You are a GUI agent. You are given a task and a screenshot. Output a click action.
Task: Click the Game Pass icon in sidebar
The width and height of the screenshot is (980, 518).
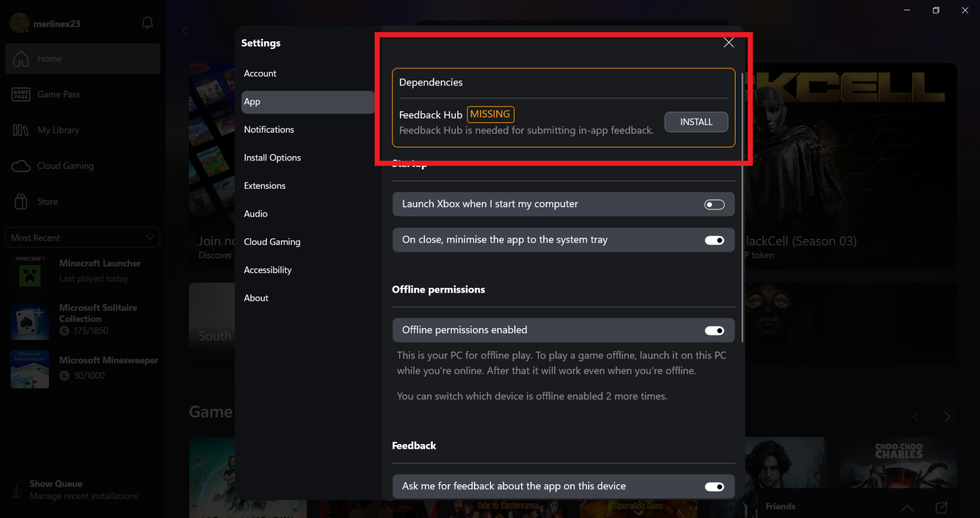[x=21, y=95]
